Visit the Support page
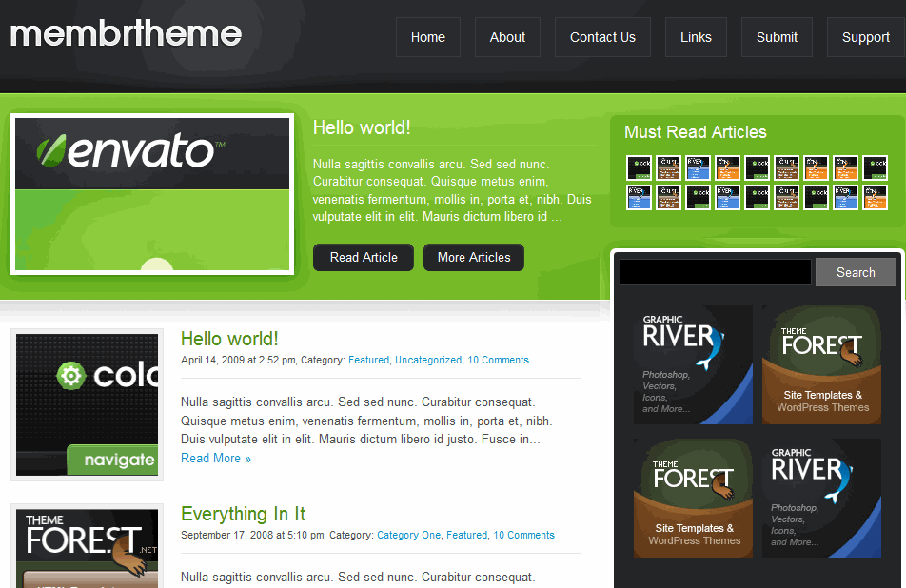906x588 pixels. coord(866,37)
